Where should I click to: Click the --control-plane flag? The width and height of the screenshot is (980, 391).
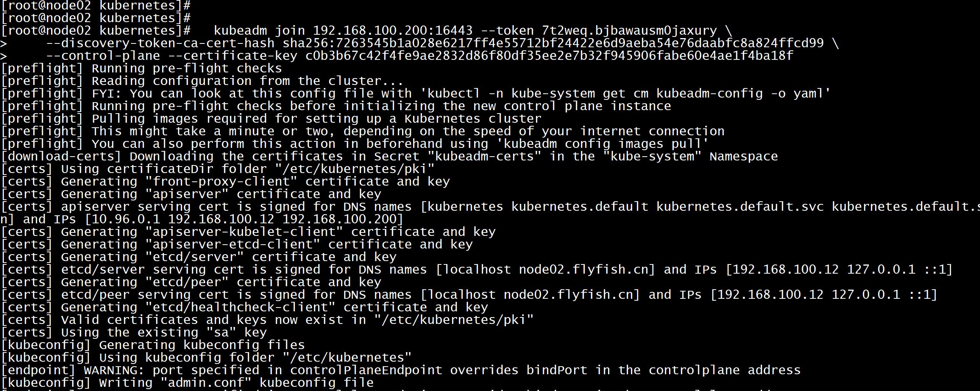click(x=103, y=56)
